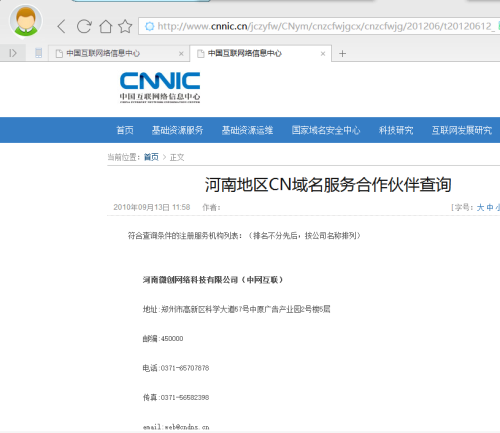The image size is (500, 433).
Task: Open the 科技研究 menu item
Action: pyautogui.click(x=396, y=130)
